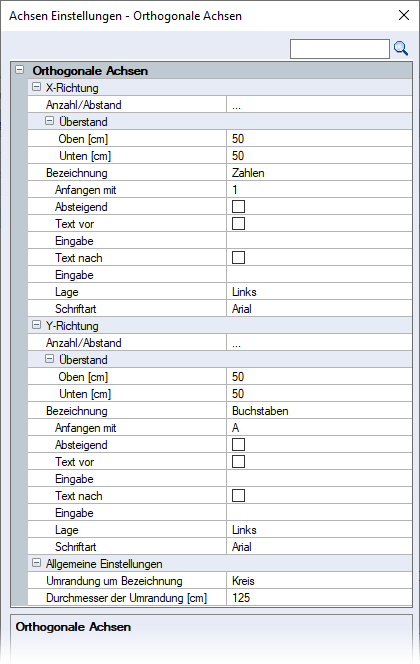
Task: Collapse Überstand under Y-Richtung
Action: click(x=50, y=360)
